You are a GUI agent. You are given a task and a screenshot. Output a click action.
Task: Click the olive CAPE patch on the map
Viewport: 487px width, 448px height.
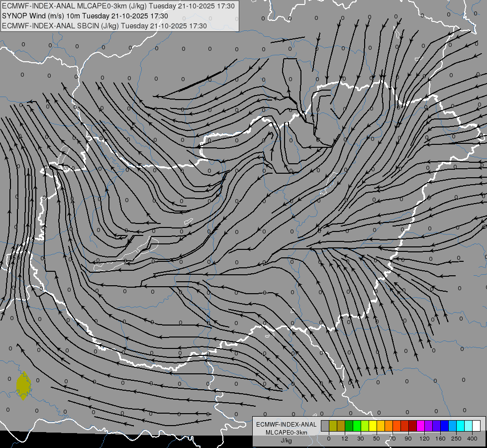tap(23, 385)
